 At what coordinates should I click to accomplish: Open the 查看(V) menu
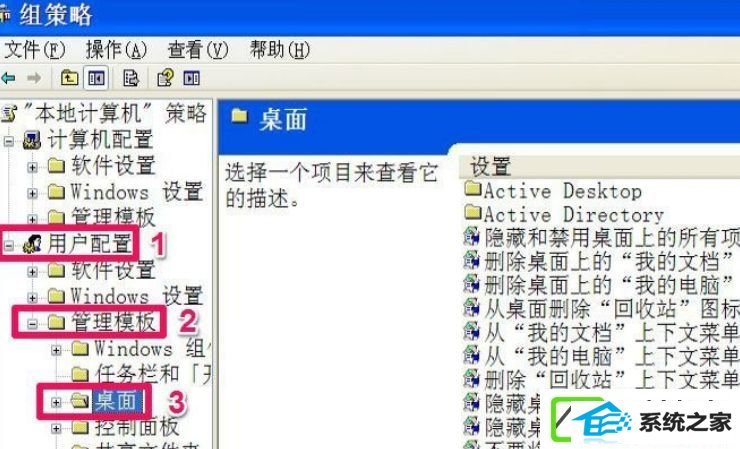pos(198,50)
